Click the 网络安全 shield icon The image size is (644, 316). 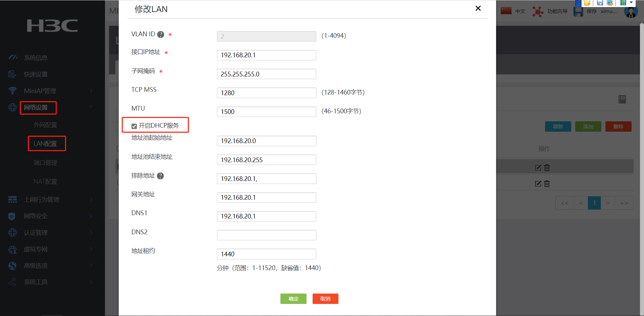coord(12,216)
